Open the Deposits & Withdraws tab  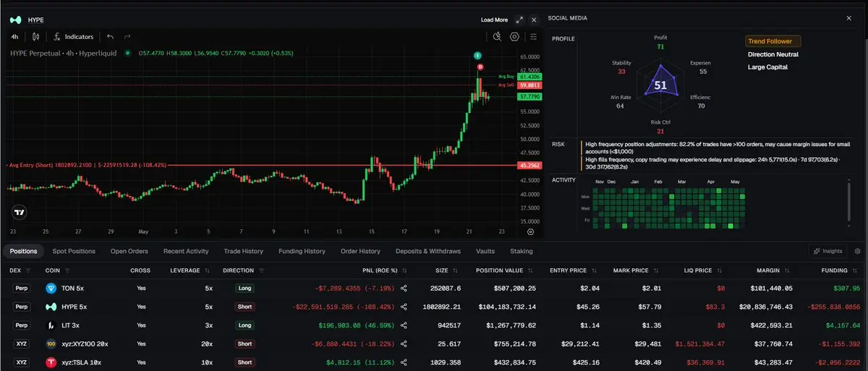[x=428, y=251]
